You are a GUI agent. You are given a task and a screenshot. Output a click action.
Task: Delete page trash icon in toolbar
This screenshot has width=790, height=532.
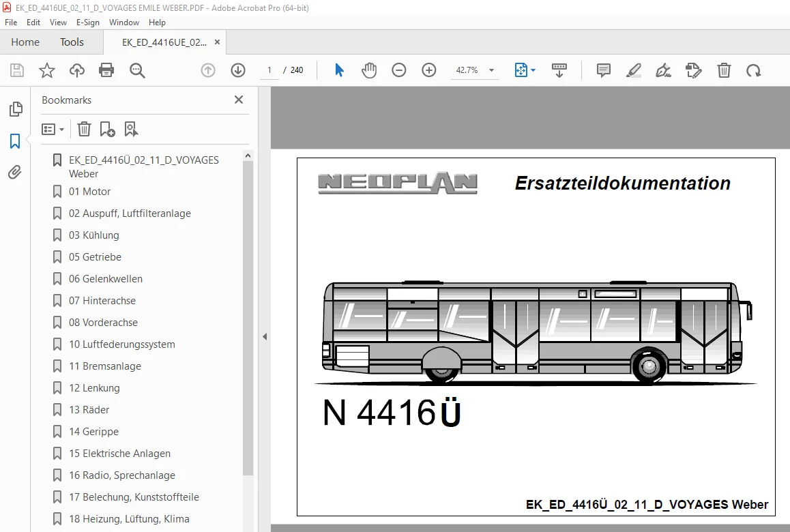[x=724, y=70]
